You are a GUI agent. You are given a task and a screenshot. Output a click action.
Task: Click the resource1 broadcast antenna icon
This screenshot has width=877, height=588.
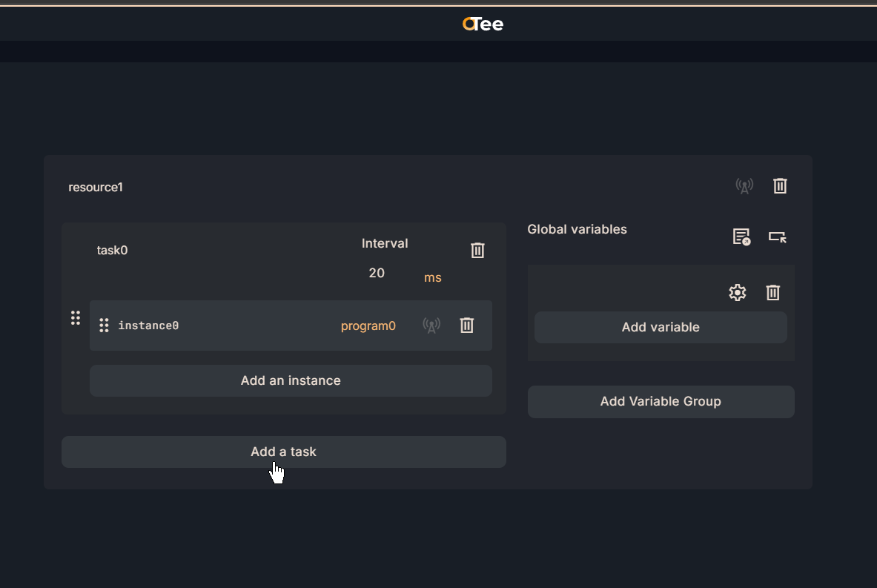point(744,186)
